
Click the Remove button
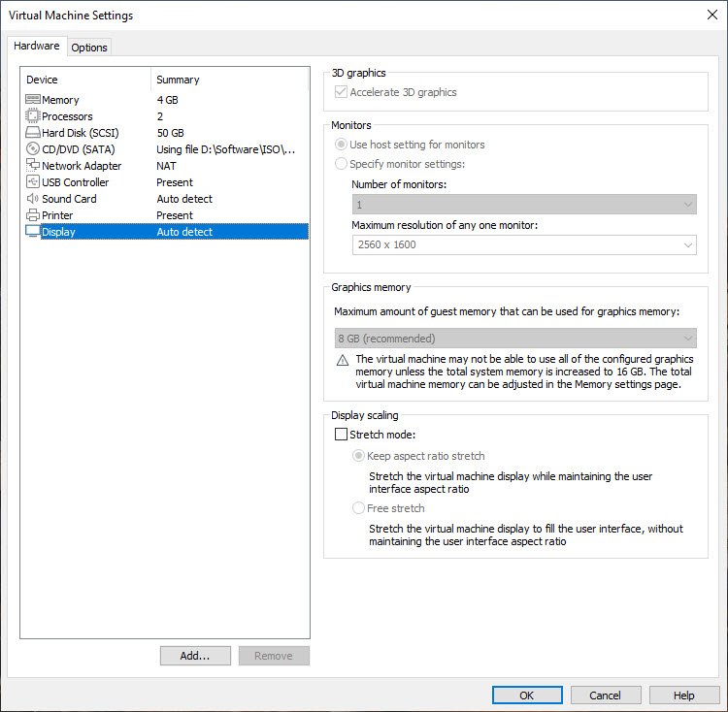274,656
